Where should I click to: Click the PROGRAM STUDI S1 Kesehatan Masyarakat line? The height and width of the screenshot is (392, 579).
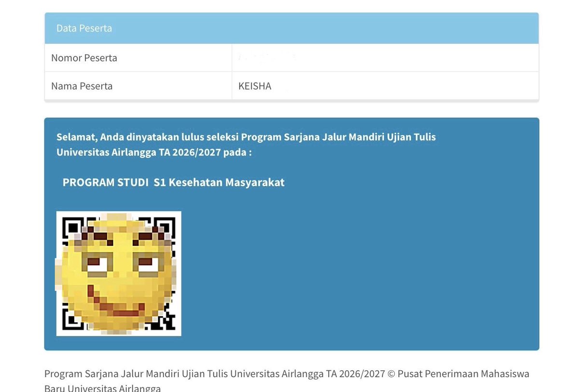173,182
